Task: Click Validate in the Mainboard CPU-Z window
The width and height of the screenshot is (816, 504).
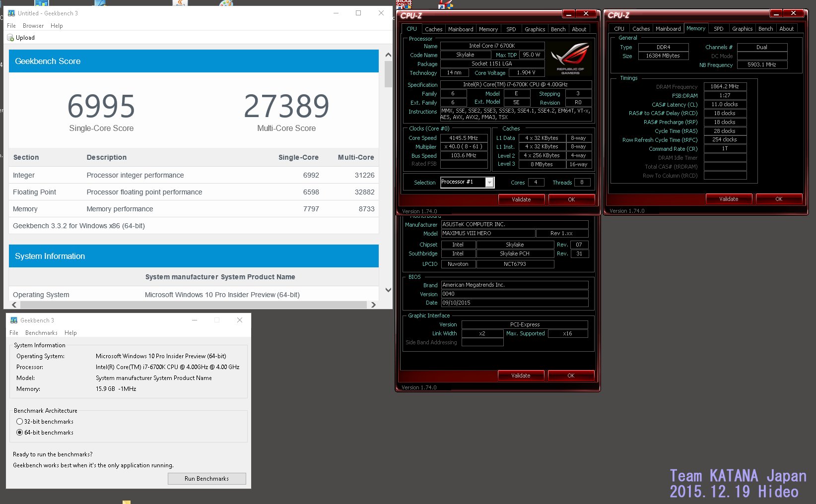Action: (x=521, y=376)
